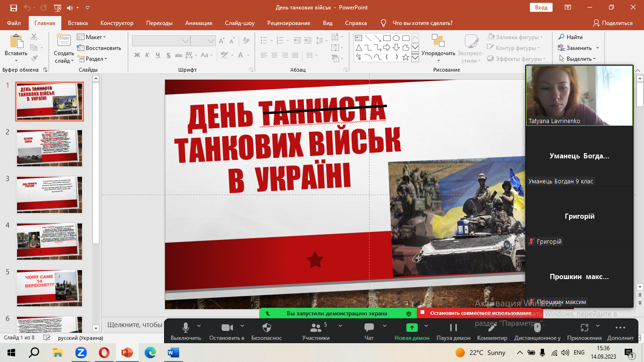Open the font size combo box
The width and height of the screenshot is (644, 362).
click(x=203, y=41)
